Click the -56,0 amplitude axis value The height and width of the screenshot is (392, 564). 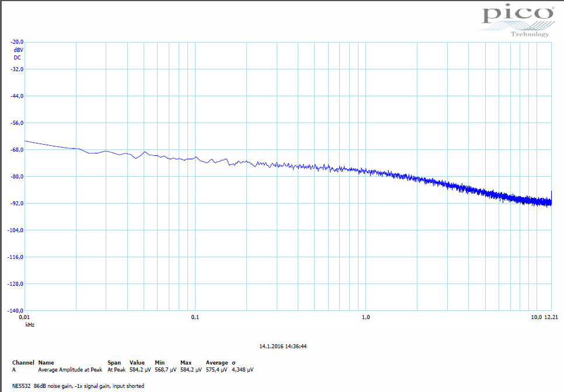(x=17, y=123)
